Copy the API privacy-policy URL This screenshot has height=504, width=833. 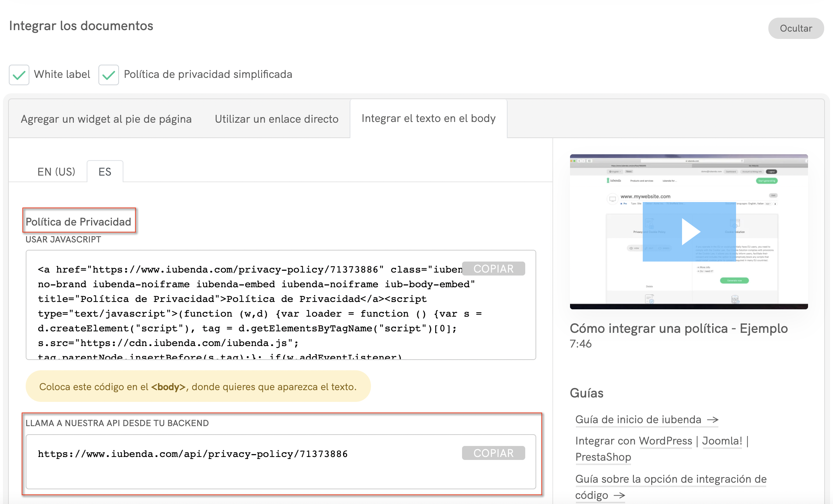[x=493, y=453]
